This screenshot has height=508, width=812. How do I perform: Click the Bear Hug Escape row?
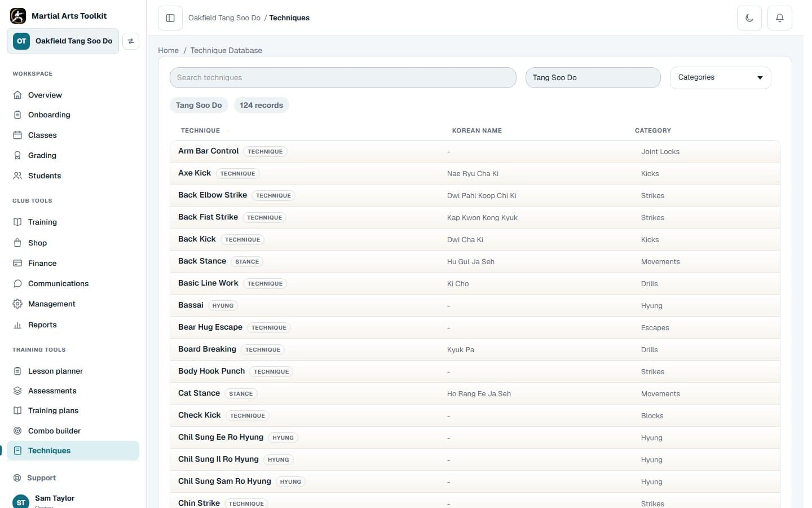pos(475,327)
